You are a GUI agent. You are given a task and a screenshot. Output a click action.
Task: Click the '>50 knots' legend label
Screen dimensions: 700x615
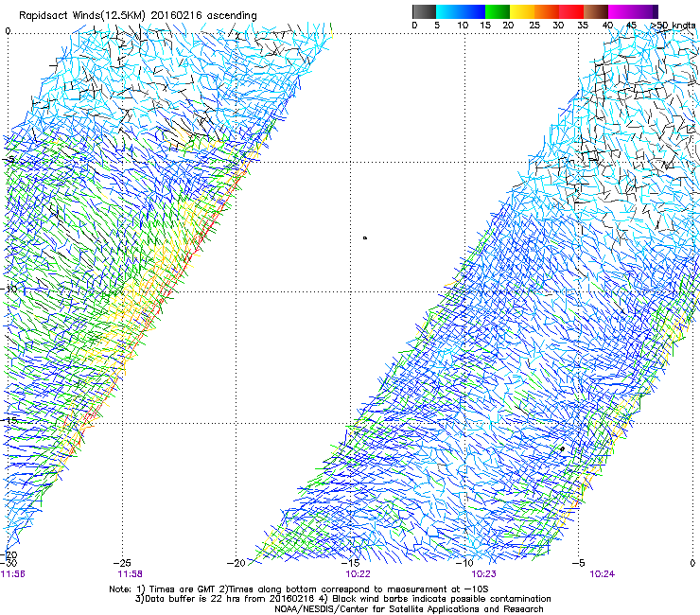pos(674,26)
